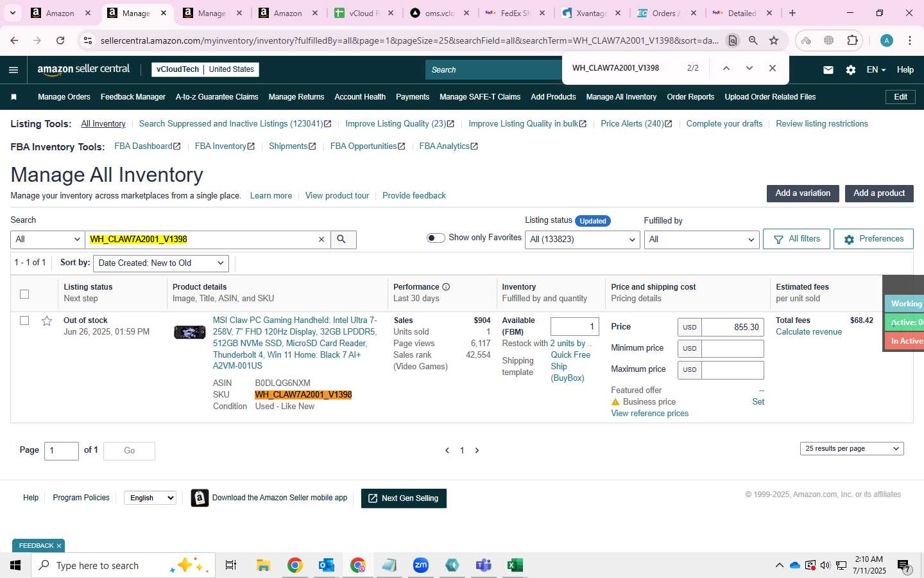
Task: Click the Next Gen Selling button
Action: 404,498
